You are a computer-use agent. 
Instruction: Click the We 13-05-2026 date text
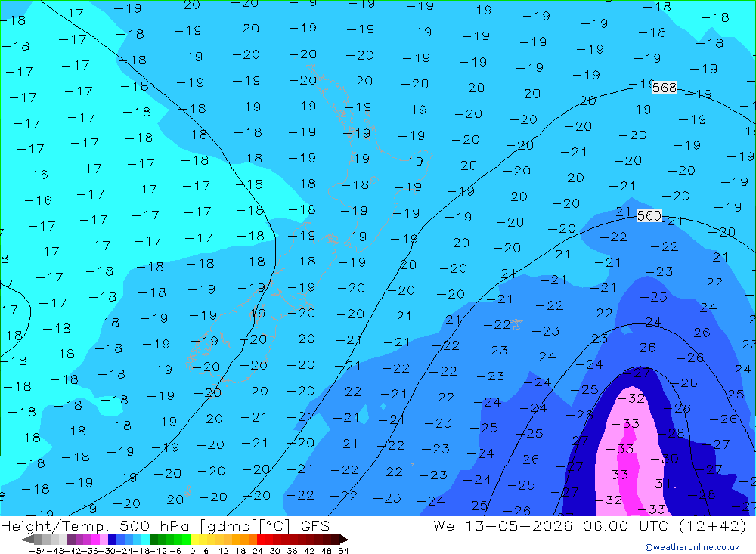pos(503,525)
